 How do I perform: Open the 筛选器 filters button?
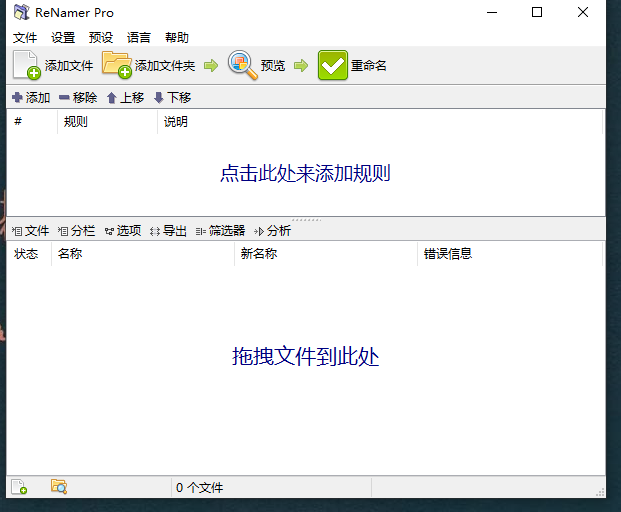click(x=220, y=231)
